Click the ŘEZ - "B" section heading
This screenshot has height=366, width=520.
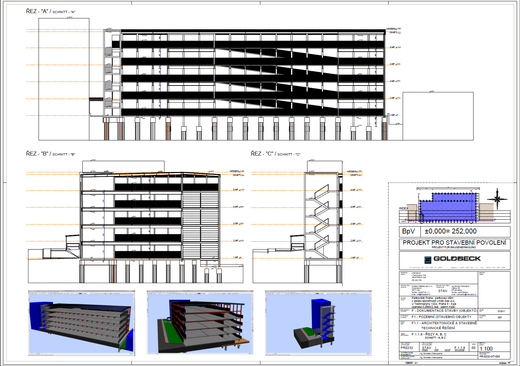(51, 154)
